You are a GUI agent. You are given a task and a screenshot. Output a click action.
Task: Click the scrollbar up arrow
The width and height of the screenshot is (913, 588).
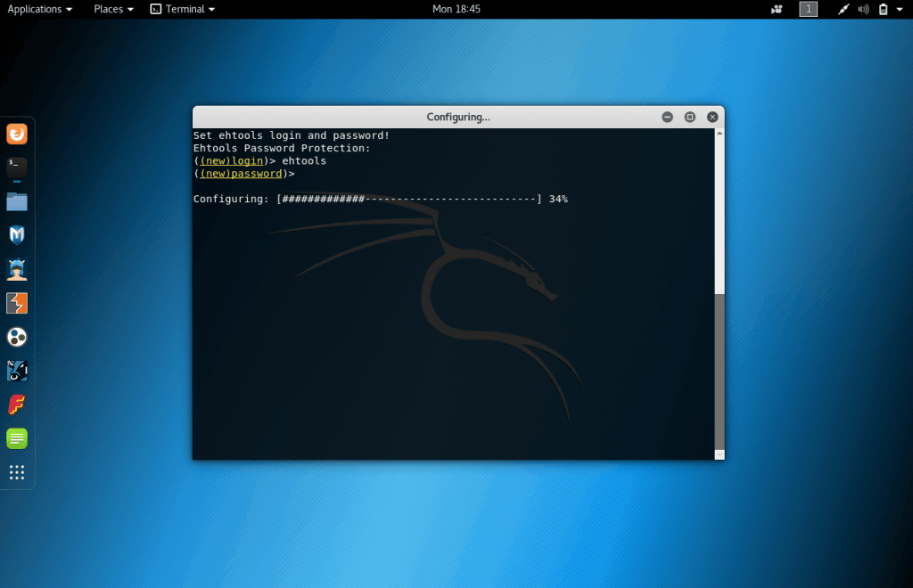[720, 133]
